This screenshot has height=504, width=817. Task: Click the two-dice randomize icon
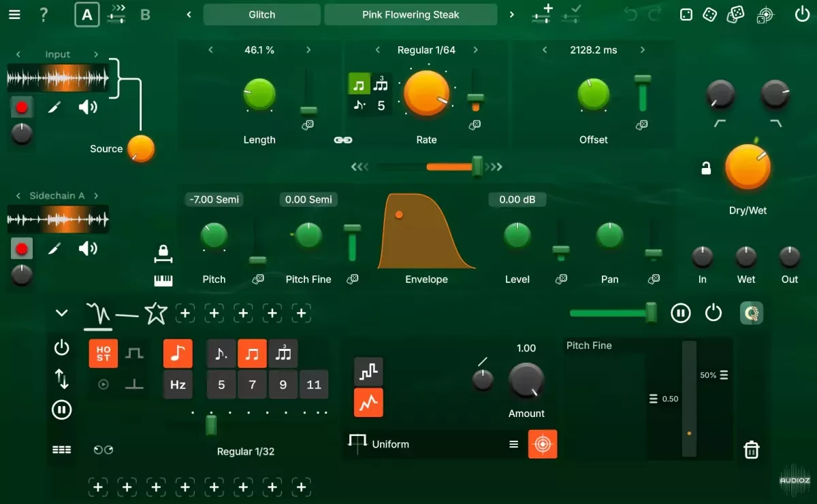point(710,14)
